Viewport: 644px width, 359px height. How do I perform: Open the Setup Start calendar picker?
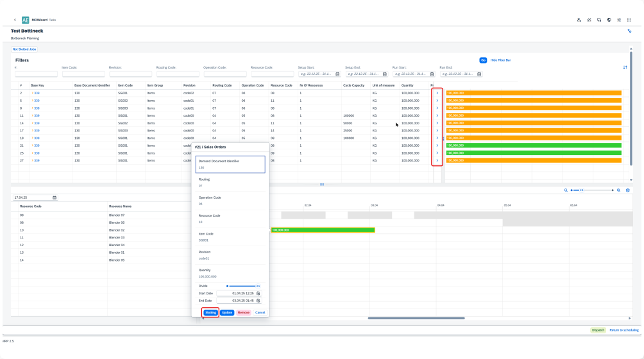point(338,74)
